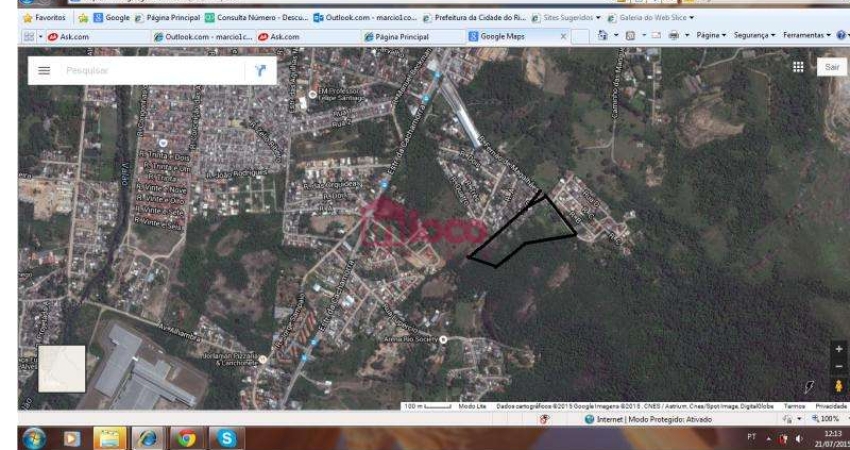Open the Termos link
The height and width of the screenshot is (450, 850).
[x=794, y=406]
